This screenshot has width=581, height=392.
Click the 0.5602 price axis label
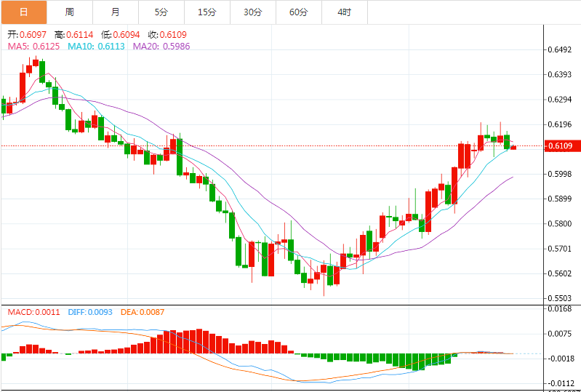click(x=559, y=273)
